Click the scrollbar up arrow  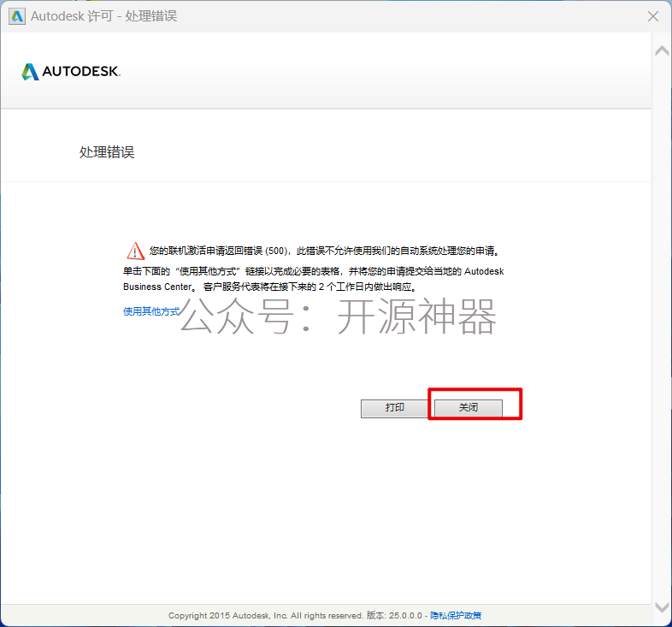(662, 50)
